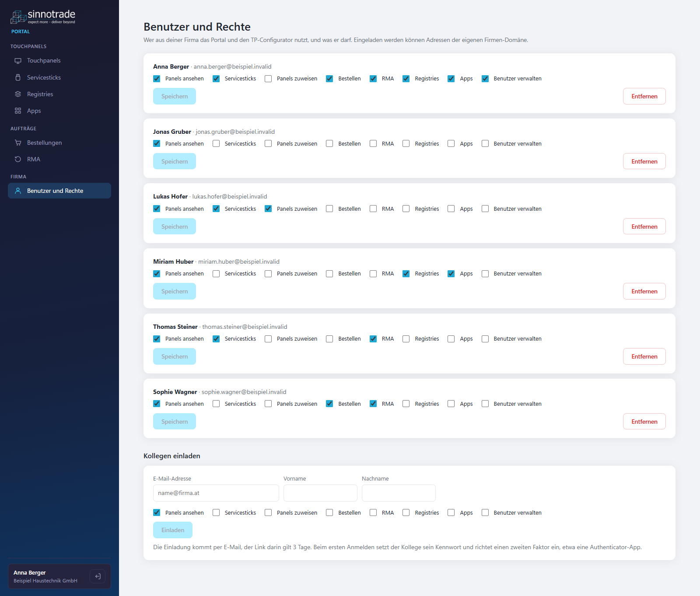The height and width of the screenshot is (596, 700).
Task: Click the E-Mail-Adresse input field
Action: coord(216,493)
